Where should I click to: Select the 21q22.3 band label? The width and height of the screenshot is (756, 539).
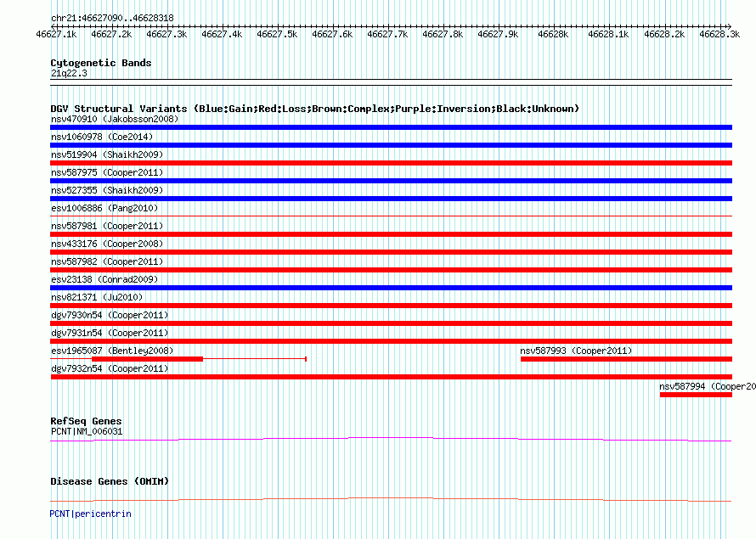pos(69,73)
